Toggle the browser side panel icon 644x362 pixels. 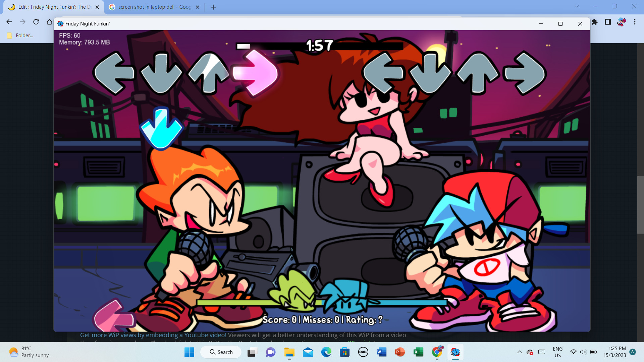pos(608,22)
